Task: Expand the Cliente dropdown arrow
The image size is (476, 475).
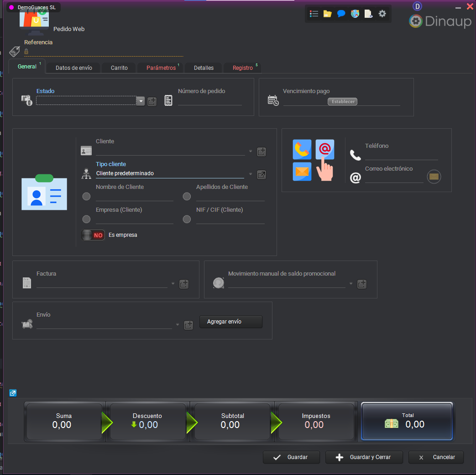Action: click(x=250, y=151)
